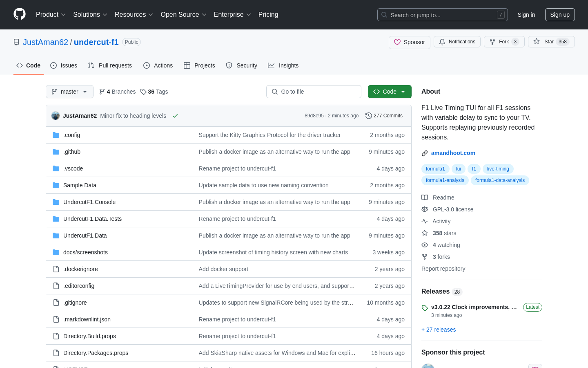
Task: Click JustAman62's avatar in the commit bar
Action: point(56,116)
